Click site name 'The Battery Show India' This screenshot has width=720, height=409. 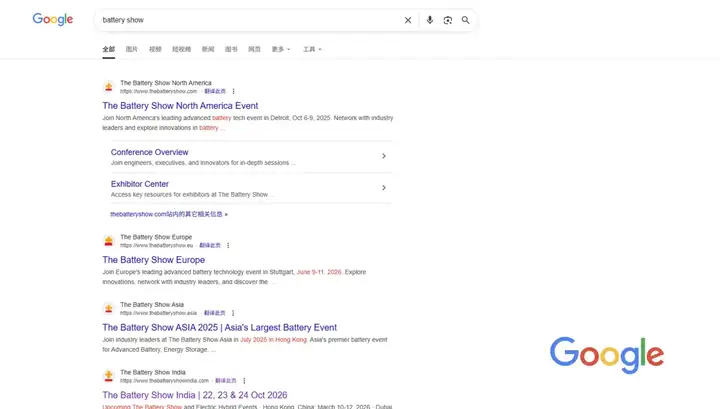(153, 372)
